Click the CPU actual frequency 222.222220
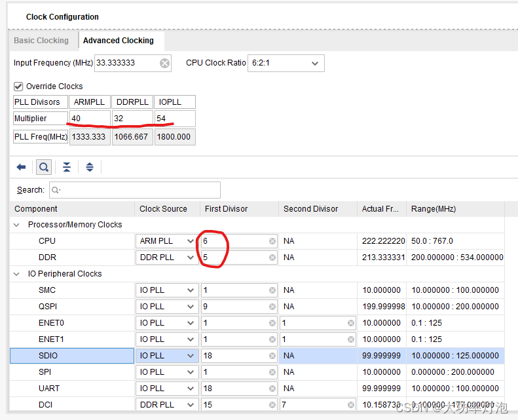 coord(383,241)
